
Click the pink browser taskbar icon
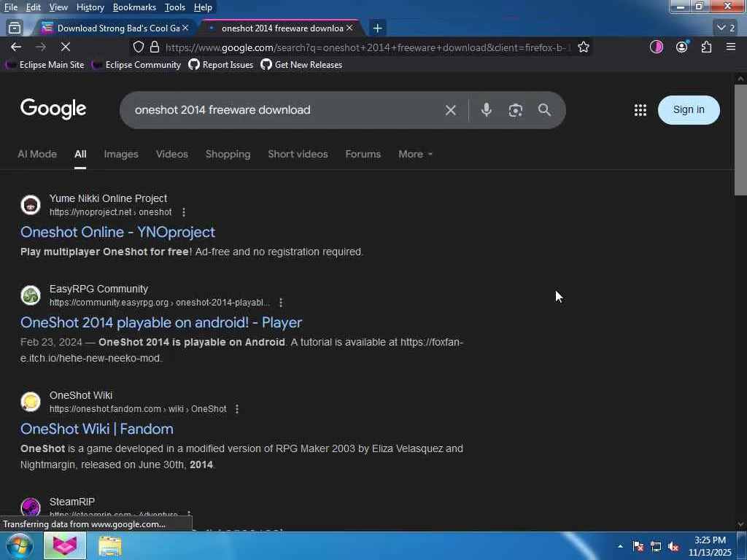65,546
